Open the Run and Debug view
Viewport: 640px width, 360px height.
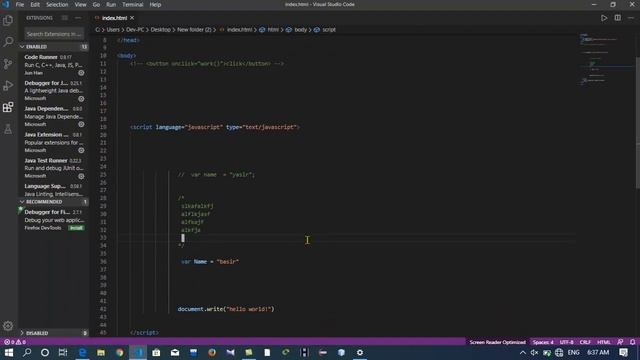(8, 85)
